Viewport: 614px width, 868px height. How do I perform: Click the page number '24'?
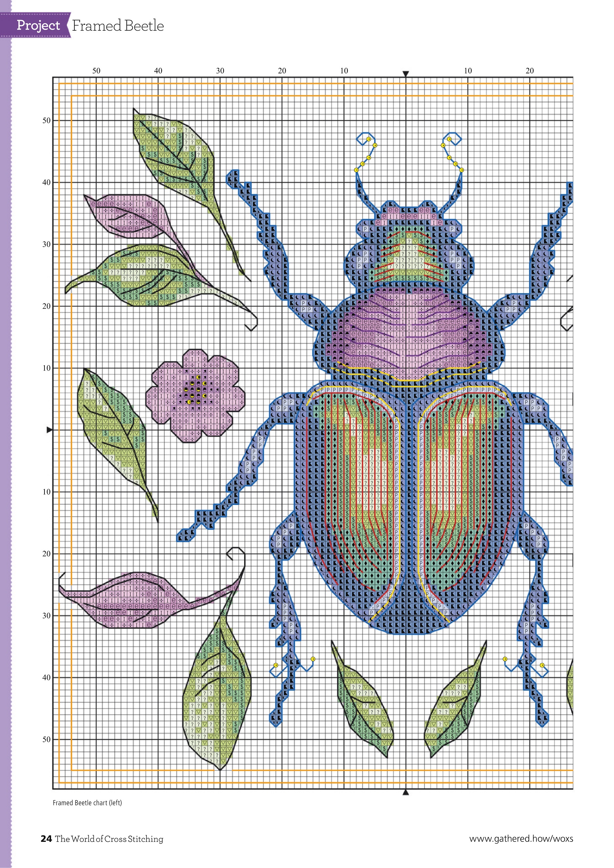click(x=46, y=838)
